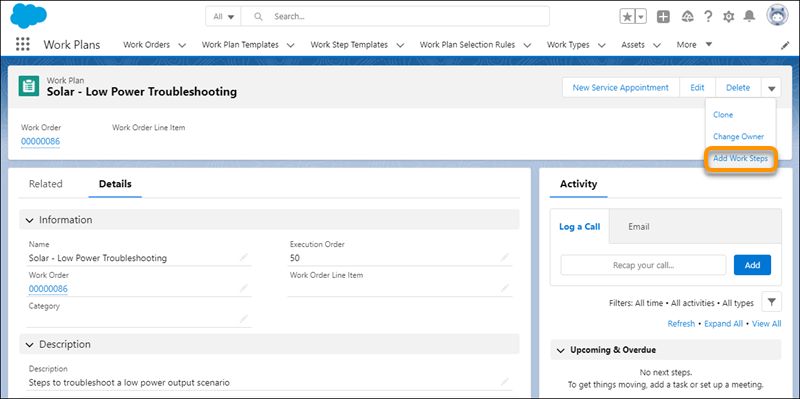The width and height of the screenshot is (800, 399).
Task: Click the search magnifier in search box
Action: pos(258,16)
